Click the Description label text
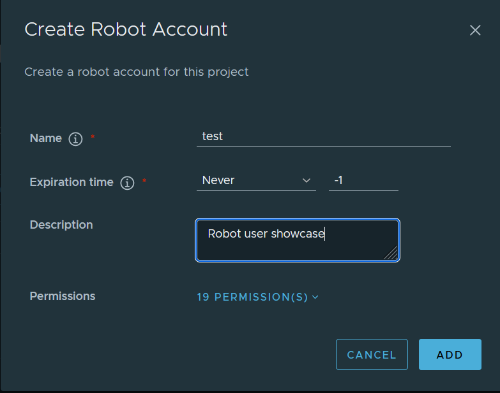 point(61,225)
